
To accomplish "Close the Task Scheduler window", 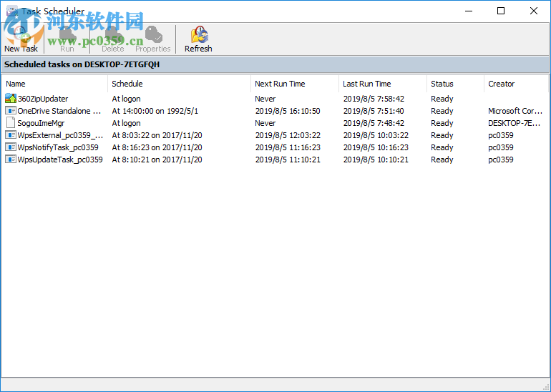I will click(533, 11).
